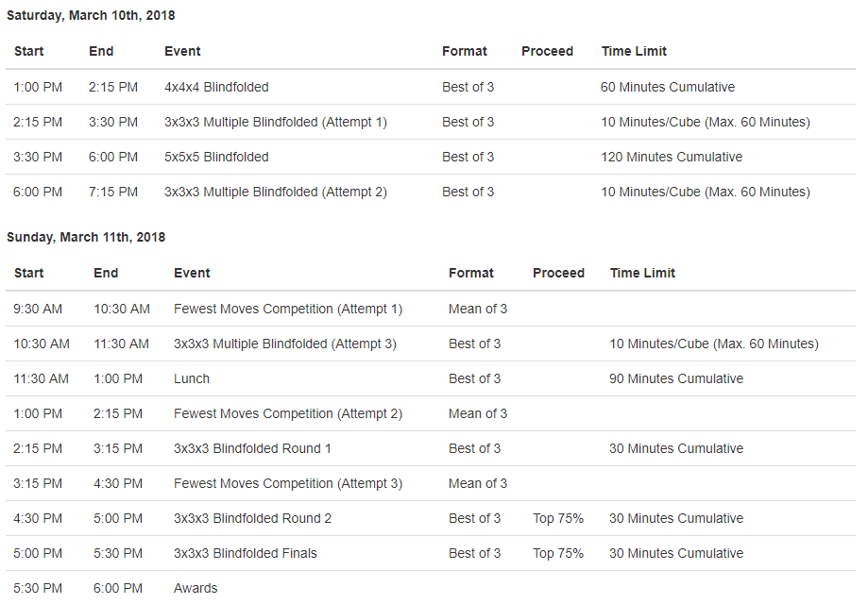Image resolution: width=868 pixels, height=604 pixels.
Task: Select 3x3x3 Blindfolded Round 1 event
Action: [252, 448]
